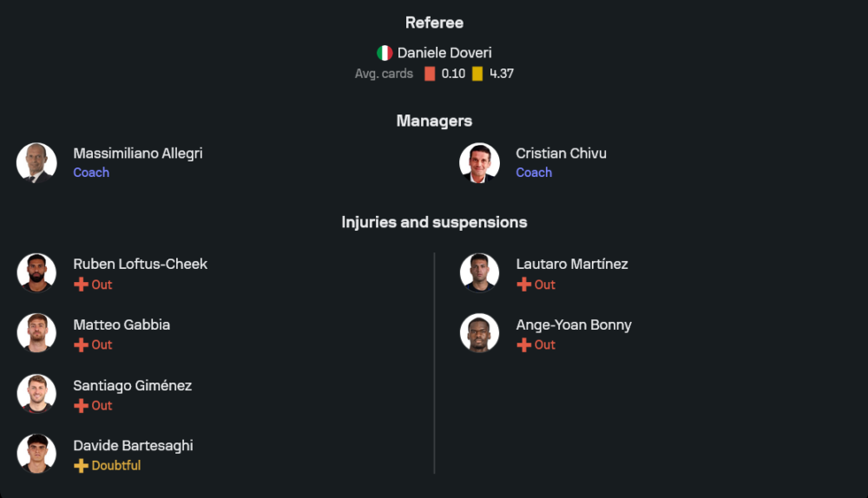868x498 pixels.
Task: Select the Cristian Chivu name link
Action: click(x=561, y=154)
